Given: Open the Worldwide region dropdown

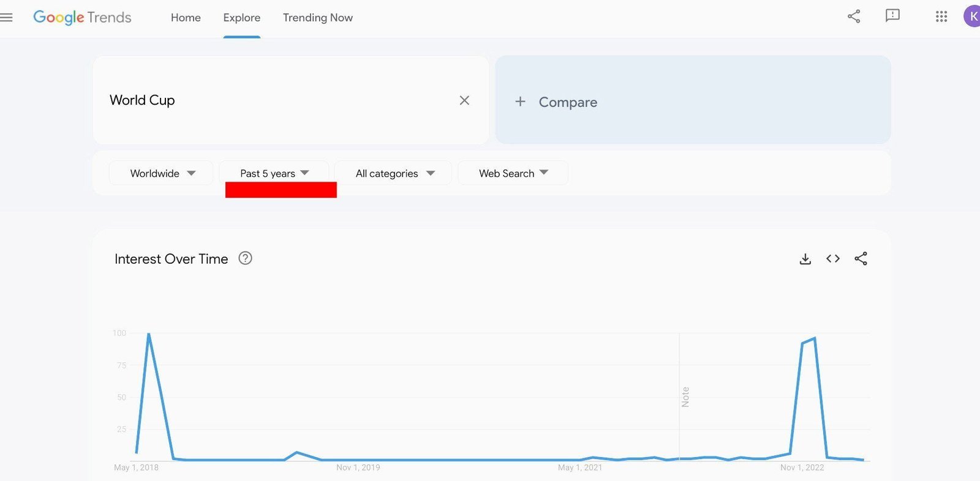Looking at the screenshot, I should tap(161, 173).
